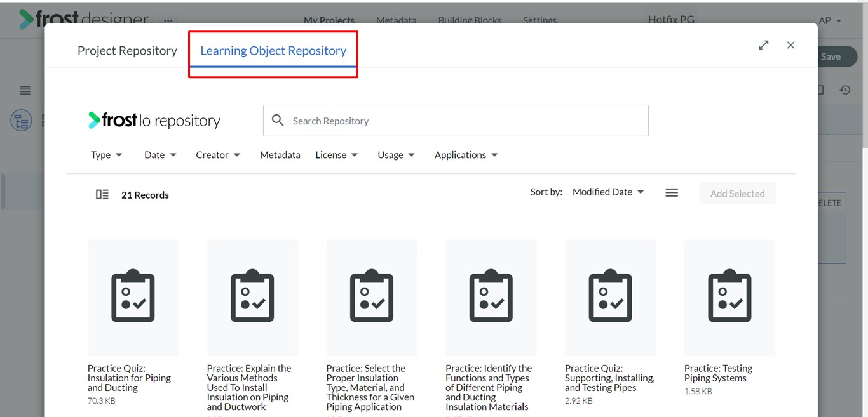Switch to list view icon
Screen dimensions: 868x417
click(x=672, y=193)
